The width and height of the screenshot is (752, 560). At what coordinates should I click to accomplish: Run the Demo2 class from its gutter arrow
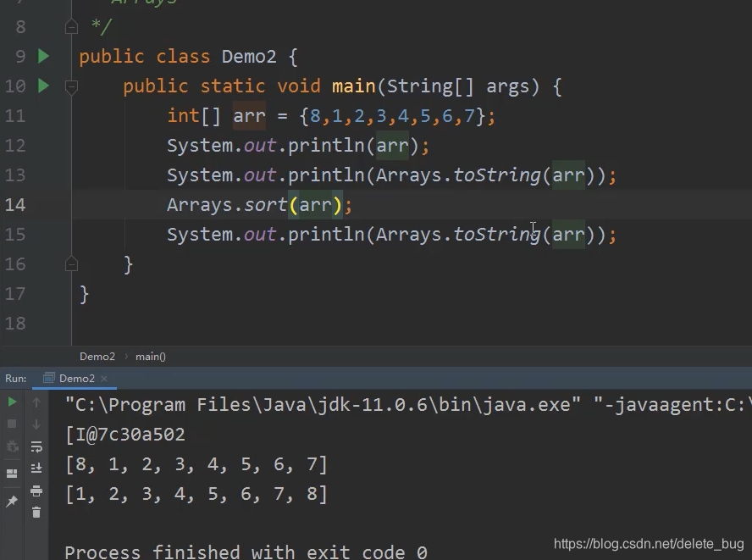click(44, 56)
